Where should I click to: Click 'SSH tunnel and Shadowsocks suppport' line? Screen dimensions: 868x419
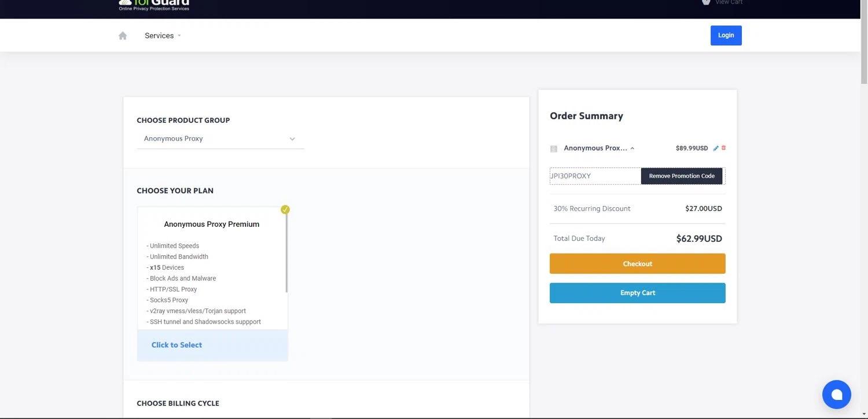point(204,322)
